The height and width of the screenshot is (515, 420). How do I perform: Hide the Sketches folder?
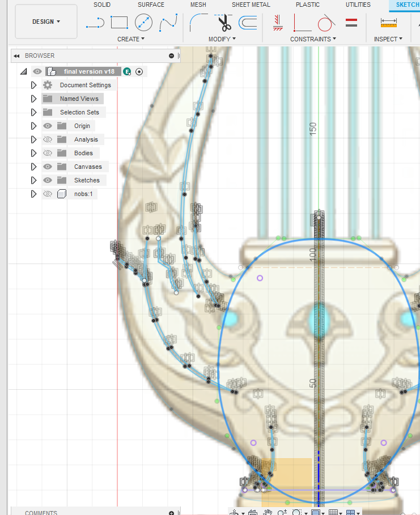tap(48, 180)
